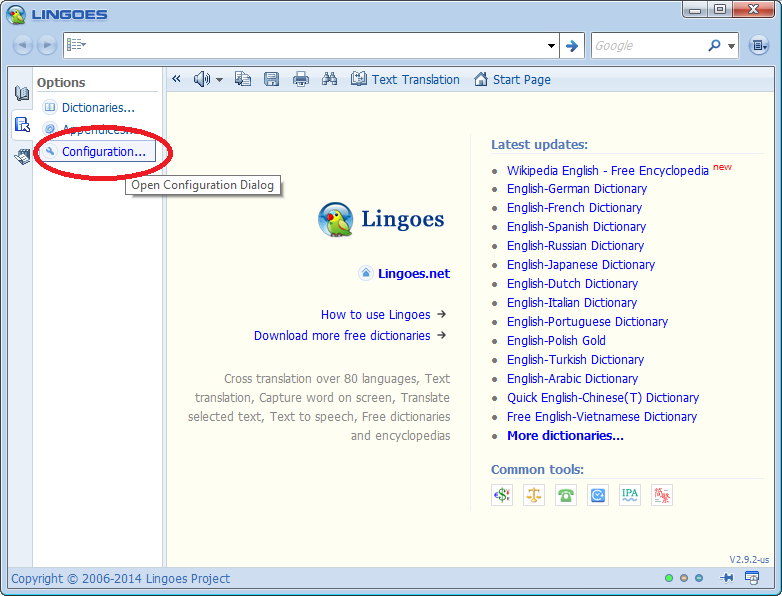
Task: Open the blue clock time zones icon
Action: click(x=597, y=495)
